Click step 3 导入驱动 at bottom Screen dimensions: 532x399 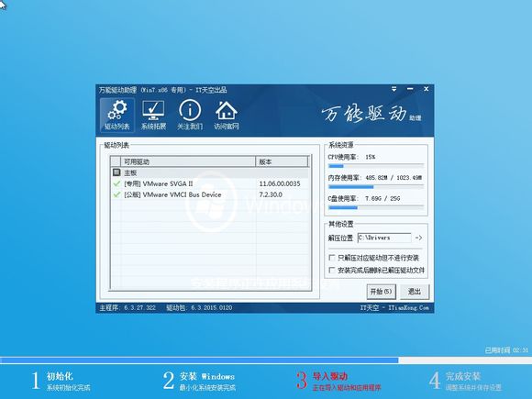[338, 381]
